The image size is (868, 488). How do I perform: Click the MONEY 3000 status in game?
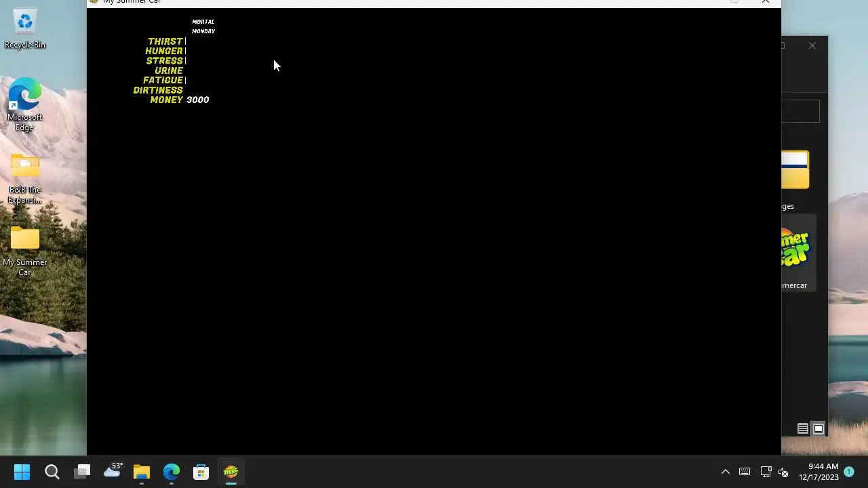pyautogui.click(x=180, y=100)
